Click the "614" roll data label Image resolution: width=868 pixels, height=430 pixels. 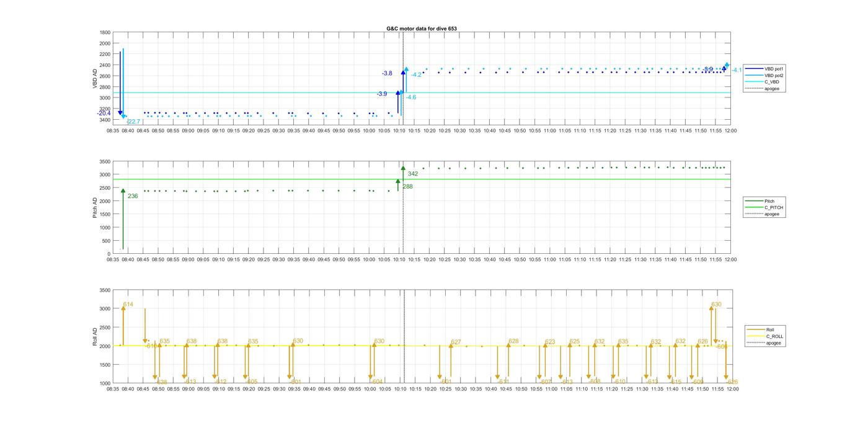[x=128, y=304]
